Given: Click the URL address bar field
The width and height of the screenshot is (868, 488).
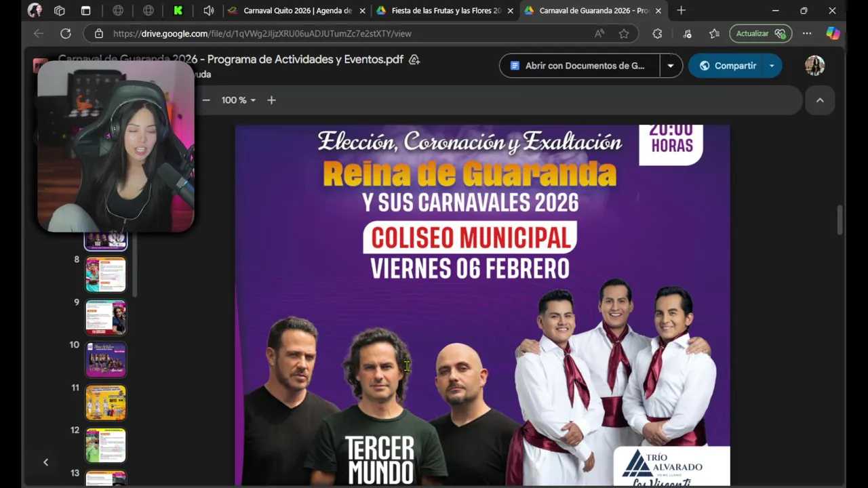Looking at the screenshot, I should click(x=361, y=33).
